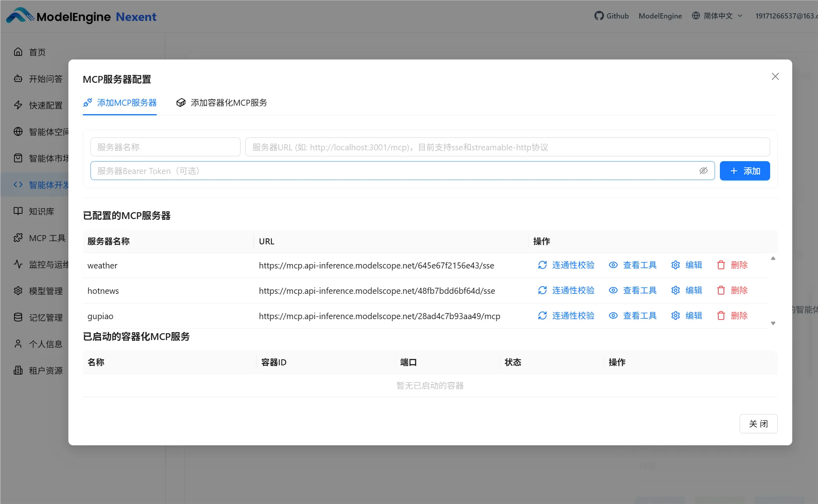Open Github link in header
This screenshot has width=818, height=504.
(611, 16)
